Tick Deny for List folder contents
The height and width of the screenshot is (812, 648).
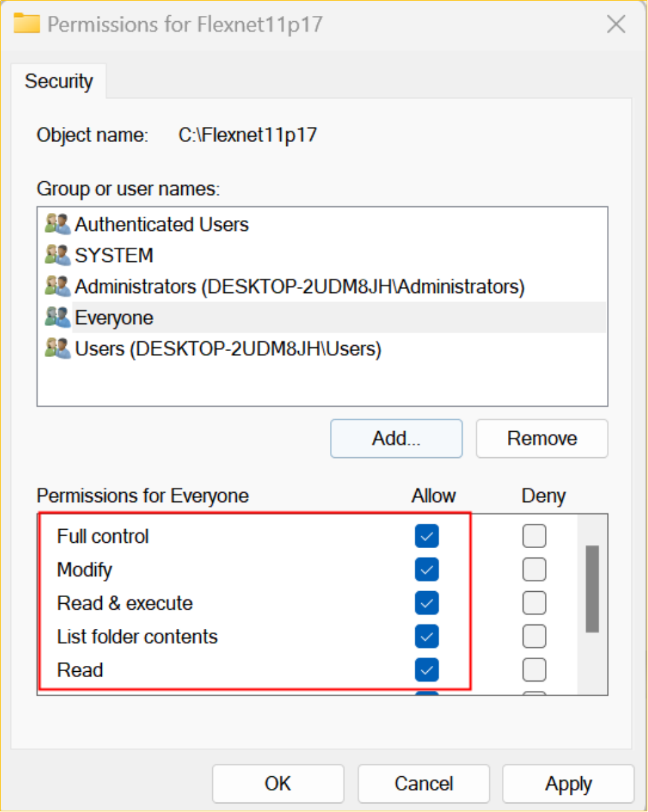(x=534, y=637)
